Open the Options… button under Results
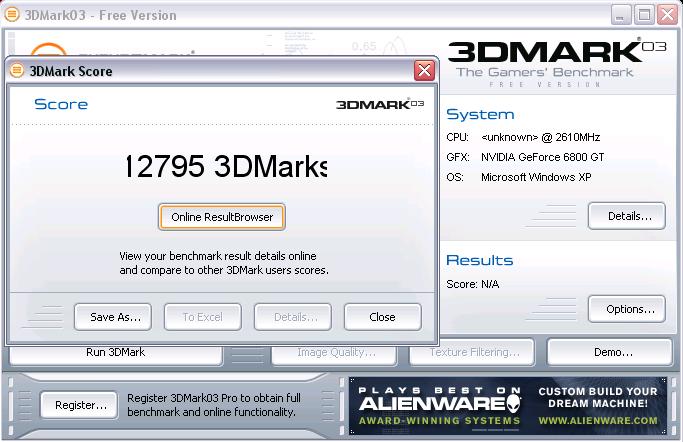Viewport: 683px width, 442px height. tap(626, 309)
